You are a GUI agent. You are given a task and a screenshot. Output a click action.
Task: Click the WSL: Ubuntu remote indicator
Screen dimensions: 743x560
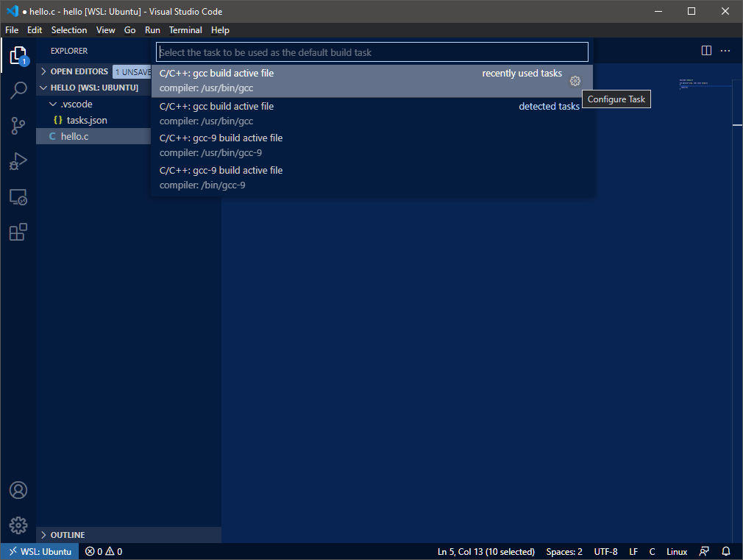(x=40, y=551)
